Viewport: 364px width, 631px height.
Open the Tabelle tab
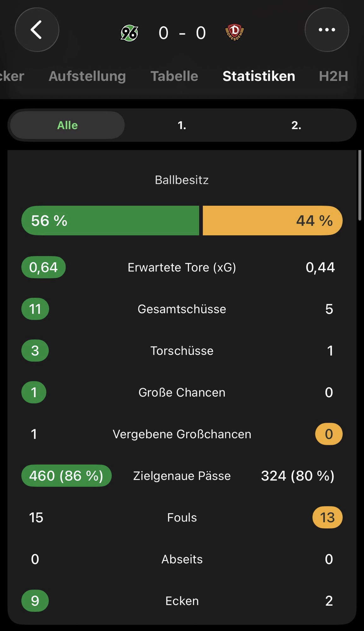174,76
